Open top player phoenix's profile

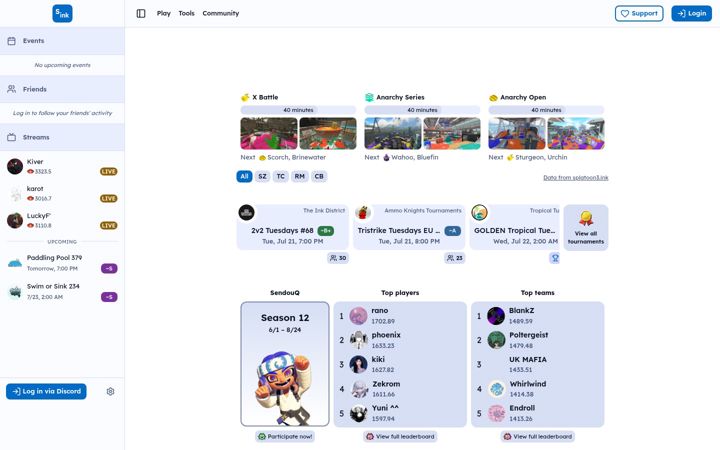400,340
